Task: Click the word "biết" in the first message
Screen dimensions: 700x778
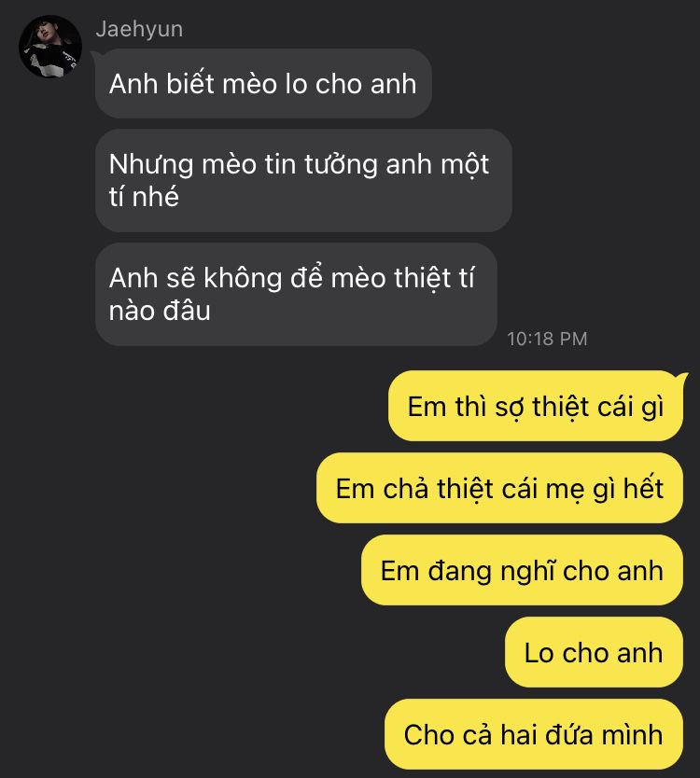Action: pyautogui.click(x=190, y=83)
